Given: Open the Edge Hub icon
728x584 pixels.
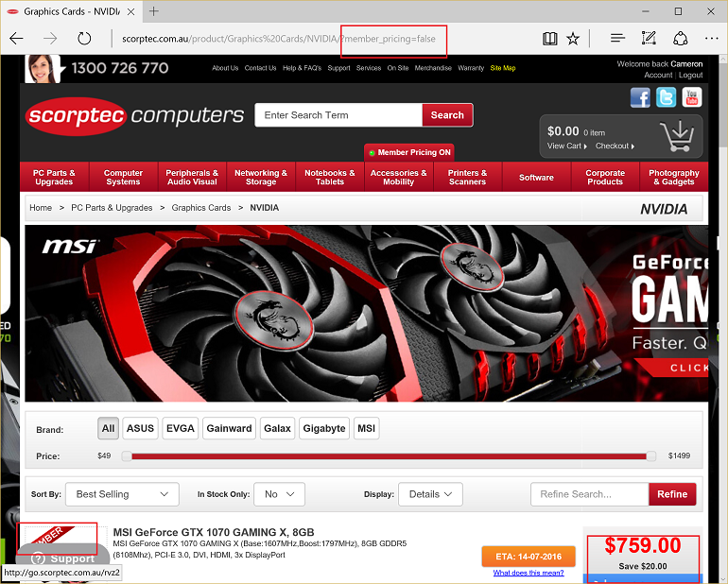Looking at the screenshot, I should (x=617, y=39).
